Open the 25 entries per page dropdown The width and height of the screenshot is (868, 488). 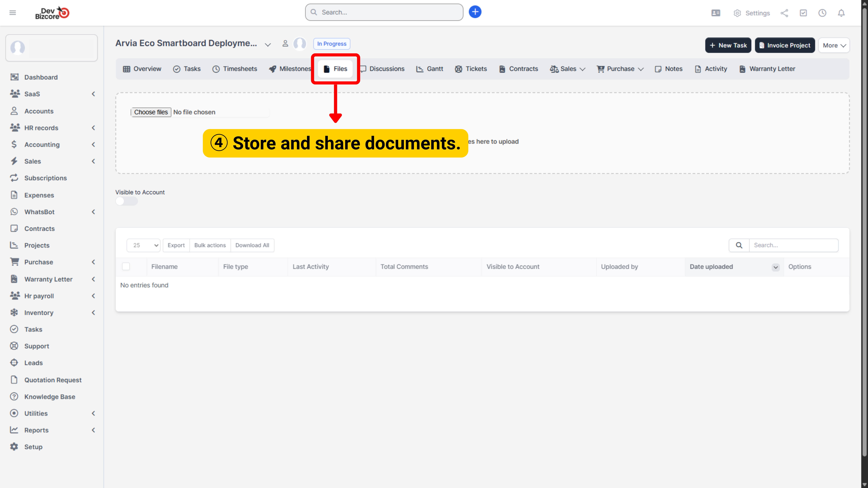coord(144,245)
